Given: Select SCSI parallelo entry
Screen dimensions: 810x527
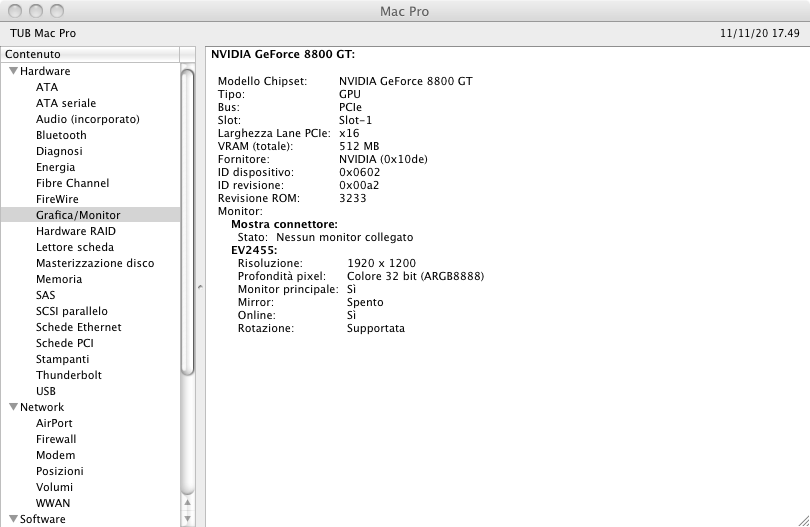Looking at the screenshot, I should click(x=72, y=311).
